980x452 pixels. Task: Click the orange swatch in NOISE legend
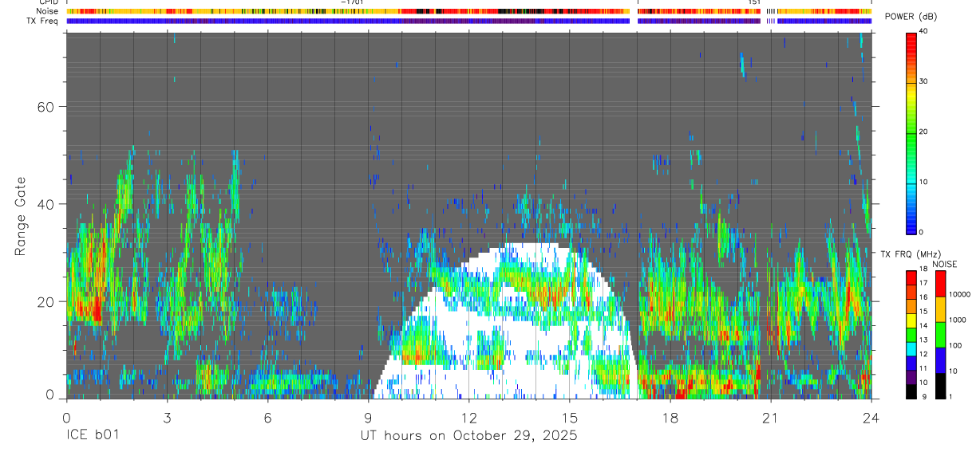[x=940, y=309]
